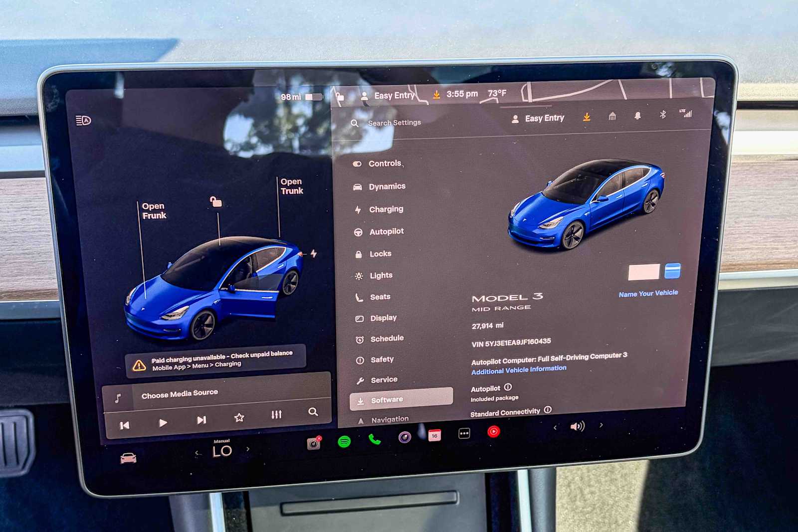Open Additional Vehicle Information
This screenshot has height=532, width=798.
click(518, 369)
